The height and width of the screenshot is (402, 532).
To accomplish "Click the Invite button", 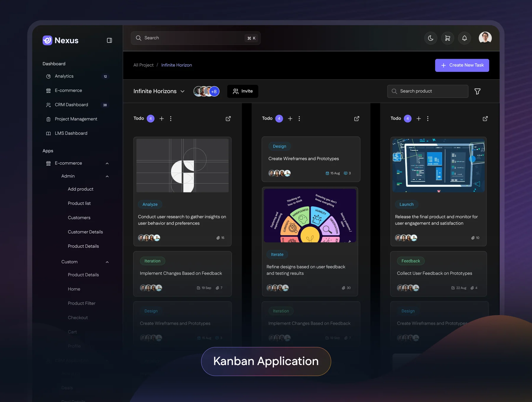I will click(243, 91).
